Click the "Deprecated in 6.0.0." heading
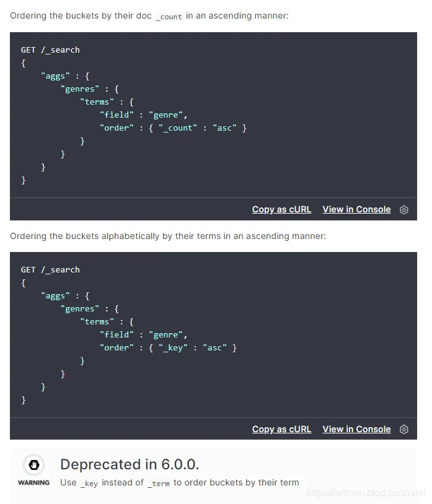 [130, 464]
